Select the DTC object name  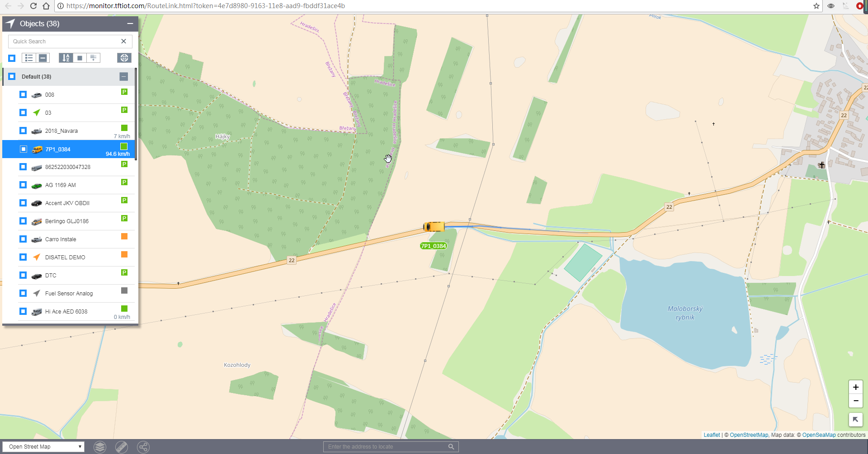coord(51,275)
